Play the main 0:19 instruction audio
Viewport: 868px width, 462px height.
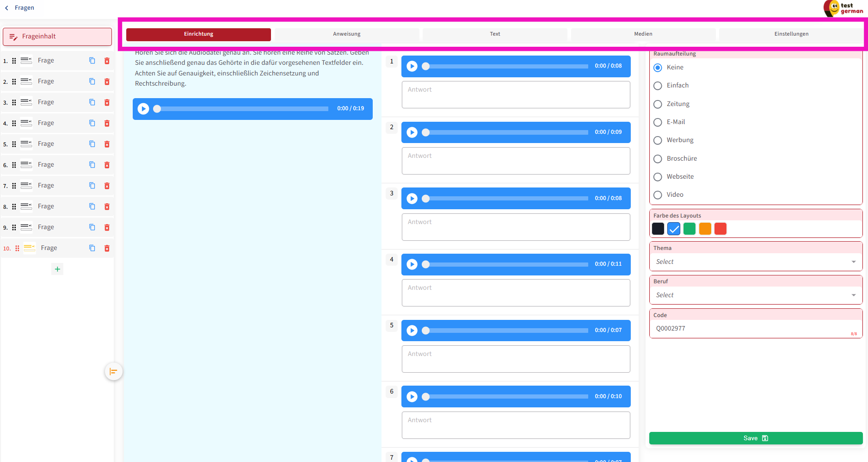[x=143, y=109]
